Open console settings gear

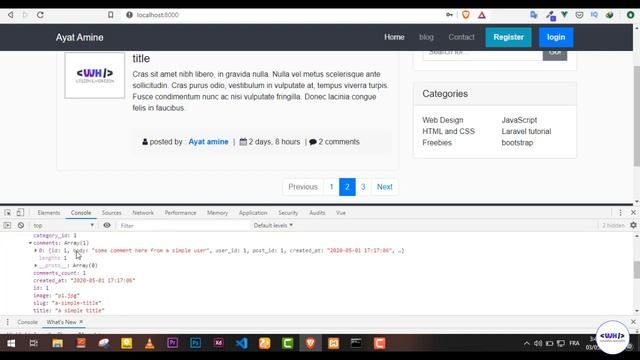633,225
